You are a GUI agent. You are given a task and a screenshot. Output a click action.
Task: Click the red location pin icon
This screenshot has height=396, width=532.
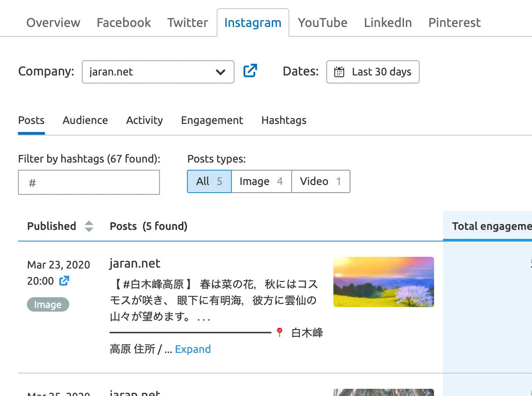279,332
